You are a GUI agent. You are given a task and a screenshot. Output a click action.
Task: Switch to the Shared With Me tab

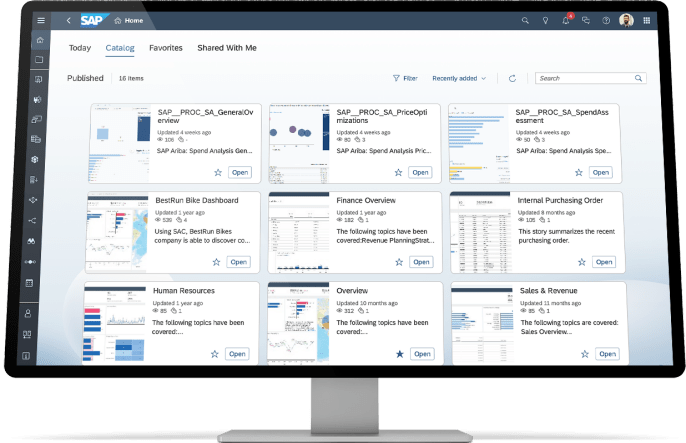[x=227, y=48]
